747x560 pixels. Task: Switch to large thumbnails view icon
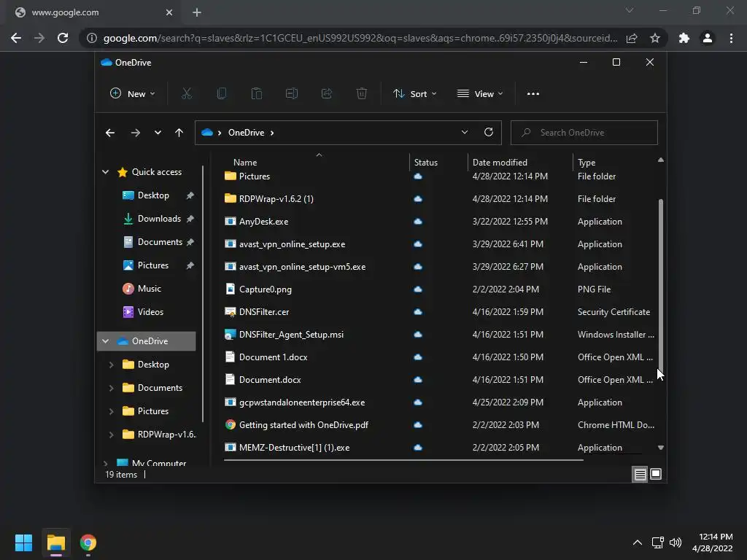[x=656, y=474]
